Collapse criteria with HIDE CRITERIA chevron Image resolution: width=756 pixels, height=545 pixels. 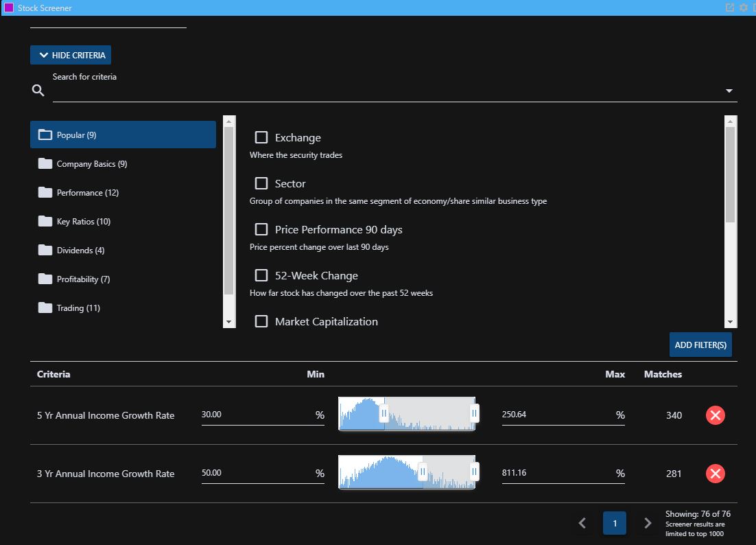(x=44, y=55)
